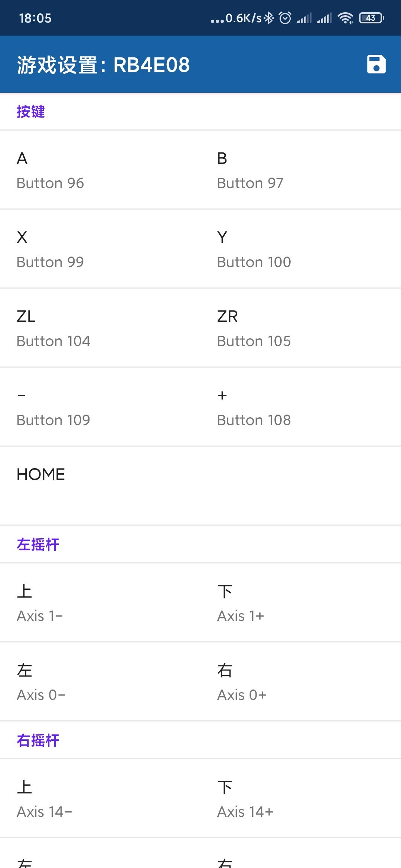Change the Y mapping (Button 100)

(x=301, y=249)
